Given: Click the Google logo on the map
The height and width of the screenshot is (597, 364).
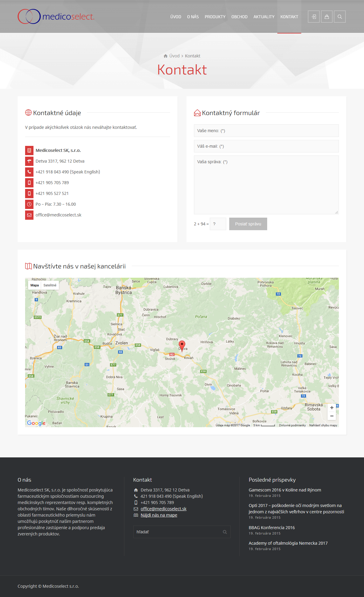Looking at the screenshot, I should 36,423.
